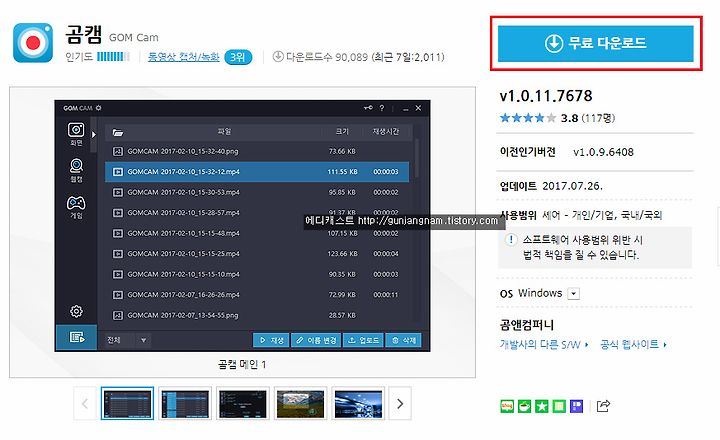The height and width of the screenshot is (440, 720).
Task: Click the next thumbnail arrow
Action: click(x=400, y=404)
